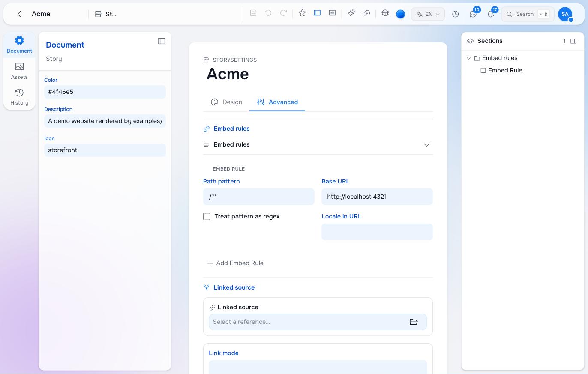Open notifications bell with 17 badge
588x374 pixels.
click(491, 14)
